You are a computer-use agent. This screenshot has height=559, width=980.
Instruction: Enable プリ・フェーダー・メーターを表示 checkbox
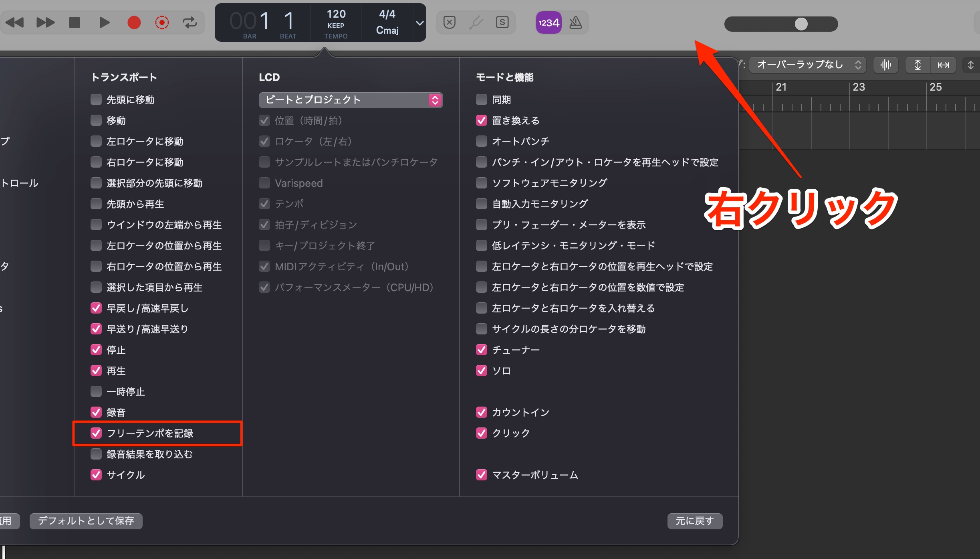(482, 225)
